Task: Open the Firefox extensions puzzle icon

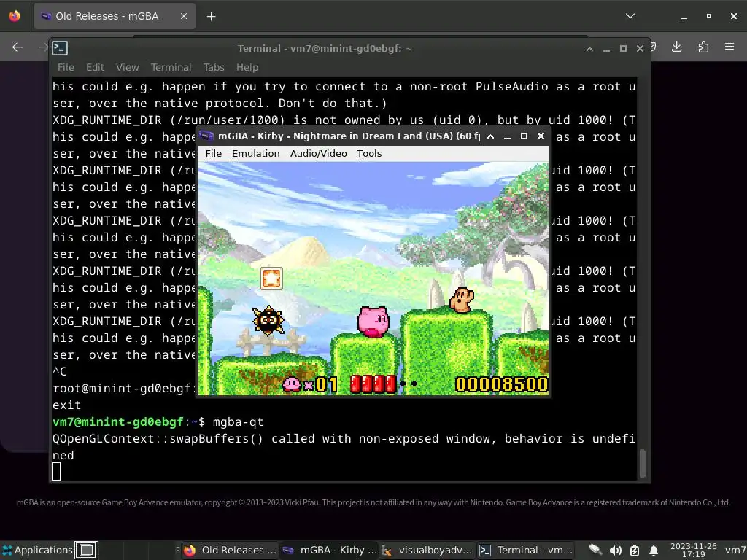Action: point(703,47)
